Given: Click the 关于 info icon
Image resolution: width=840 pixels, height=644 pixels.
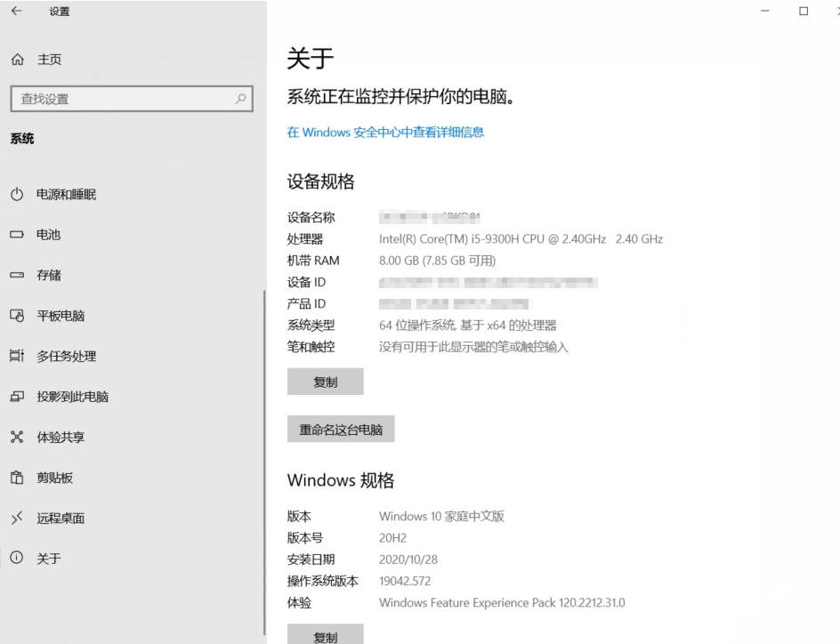Looking at the screenshot, I should tap(17, 558).
